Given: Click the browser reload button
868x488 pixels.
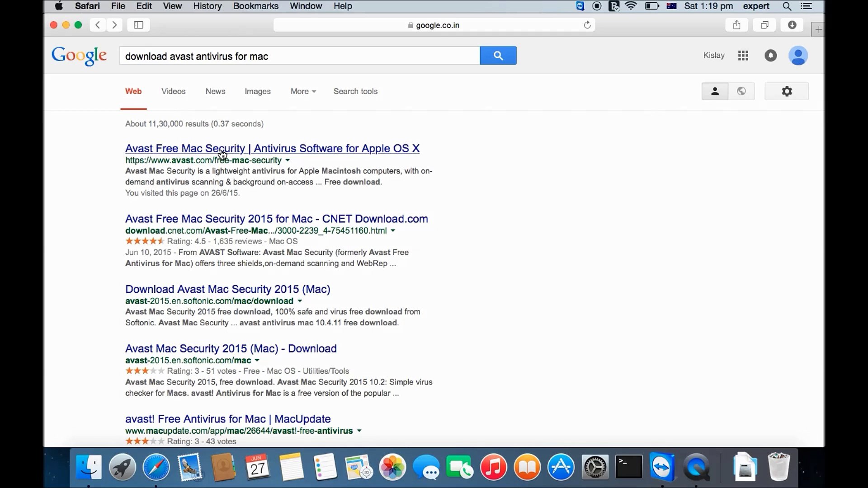Looking at the screenshot, I should (x=587, y=24).
